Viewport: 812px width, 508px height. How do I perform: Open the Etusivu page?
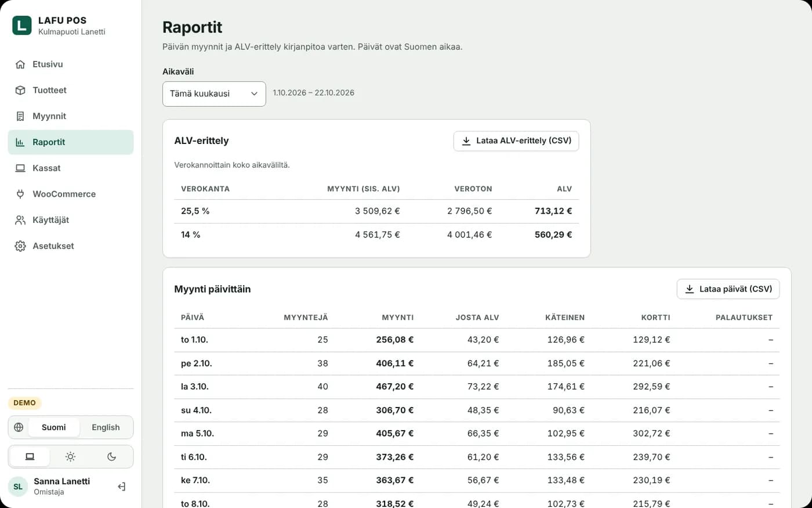[x=71, y=64]
